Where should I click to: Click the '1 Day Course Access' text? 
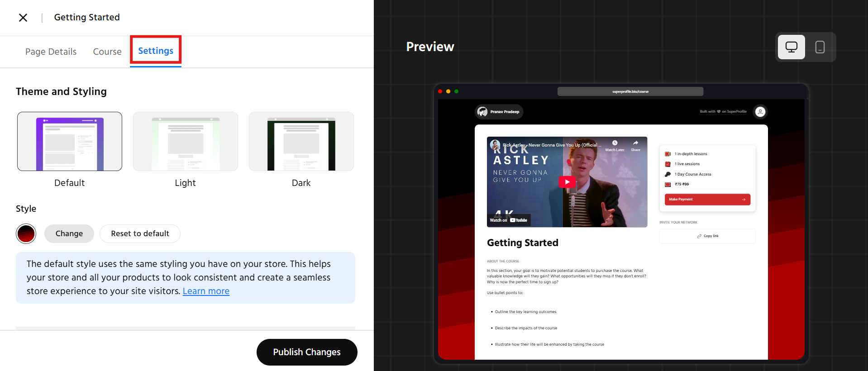pyautogui.click(x=693, y=174)
